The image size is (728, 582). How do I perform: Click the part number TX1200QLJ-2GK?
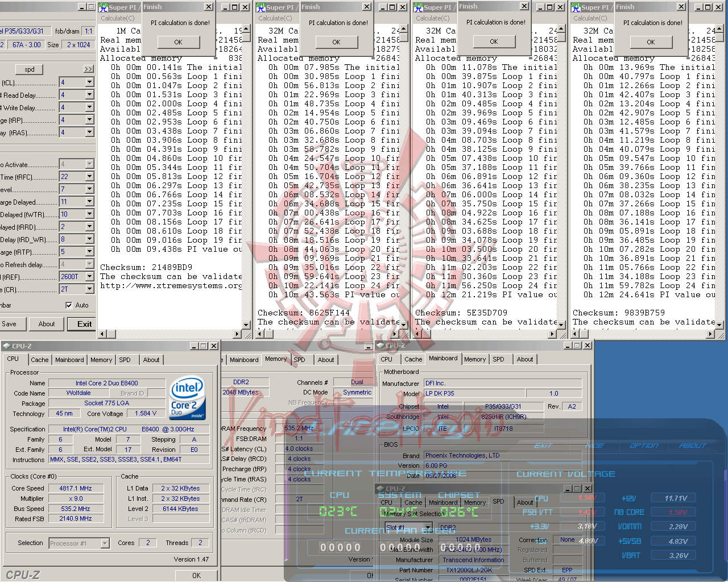(473, 570)
